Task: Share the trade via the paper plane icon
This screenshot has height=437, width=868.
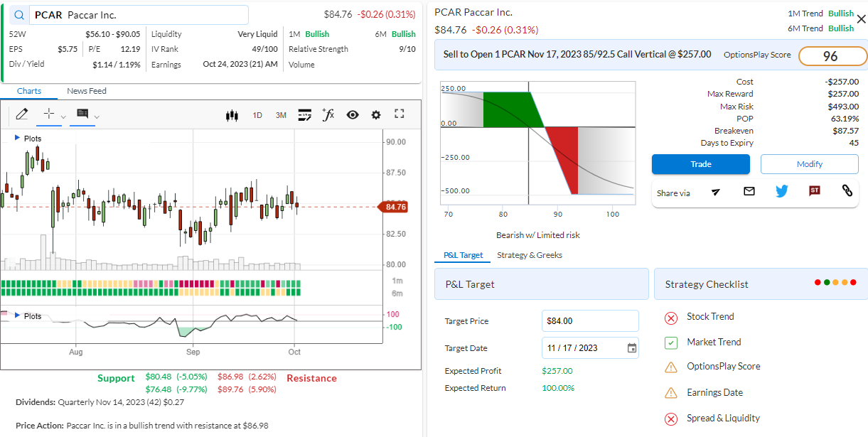Action: [x=716, y=191]
